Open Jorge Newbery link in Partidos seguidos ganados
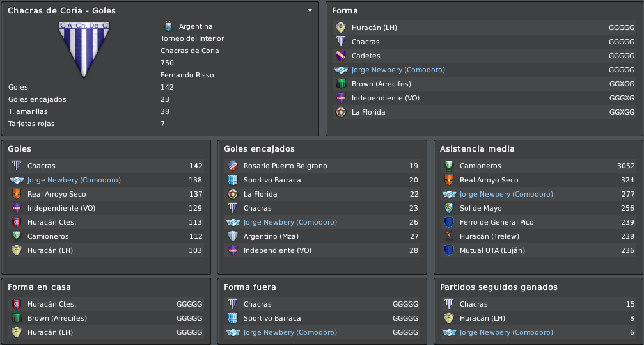The image size is (644, 345). tap(506, 332)
